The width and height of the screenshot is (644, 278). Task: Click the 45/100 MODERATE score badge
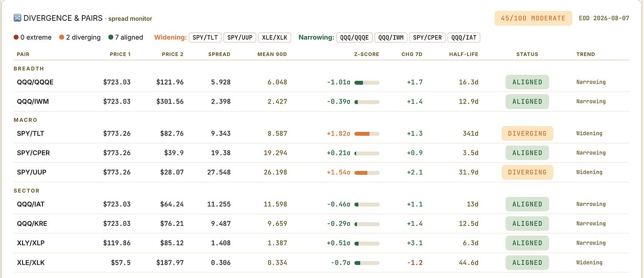coord(533,18)
